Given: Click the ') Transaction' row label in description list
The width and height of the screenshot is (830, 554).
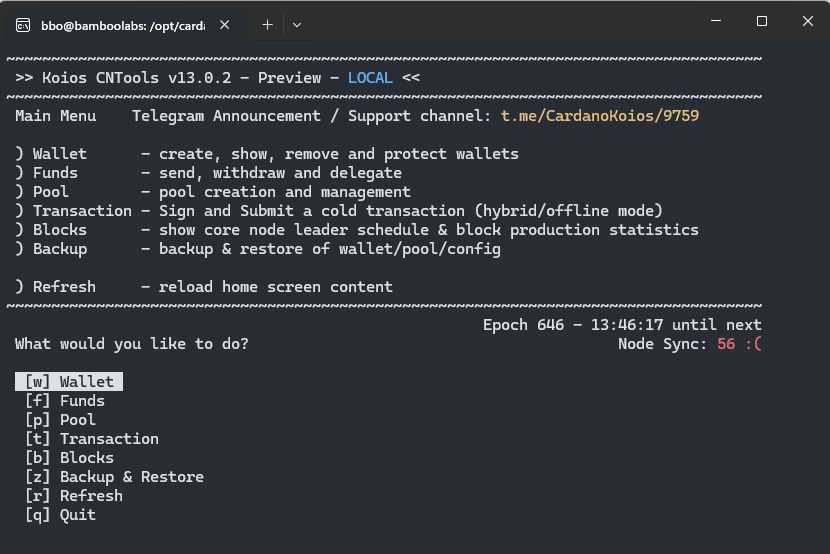Looking at the screenshot, I should click(74, 211).
